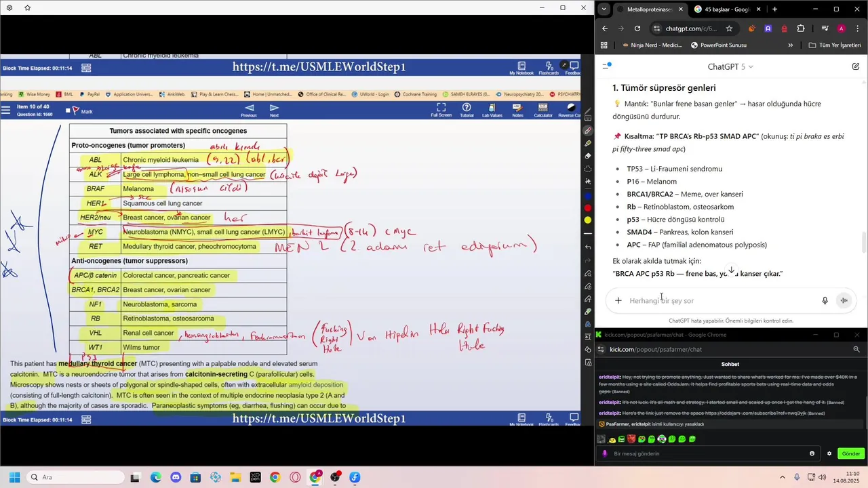Search in the Kick chat window with the magnifier
Viewport: 868px width, 488px height.
856,349
